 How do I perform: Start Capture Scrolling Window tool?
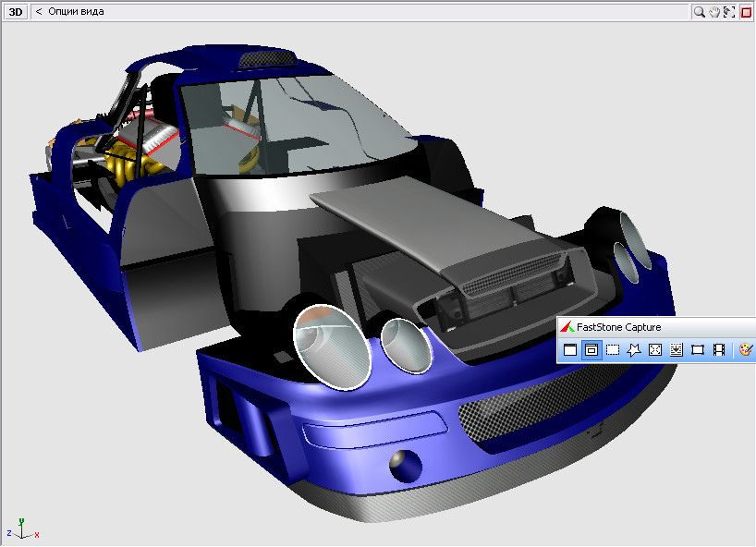pos(677,350)
